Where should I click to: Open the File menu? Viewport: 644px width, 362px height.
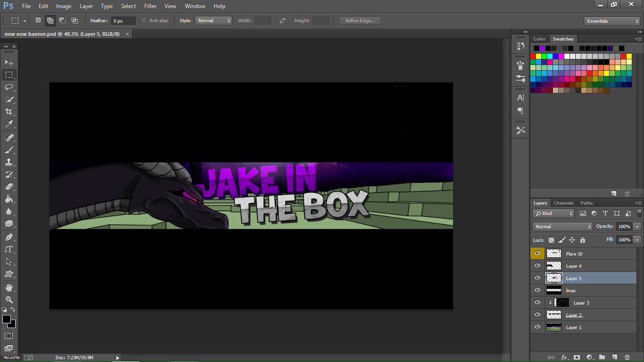[26, 6]
